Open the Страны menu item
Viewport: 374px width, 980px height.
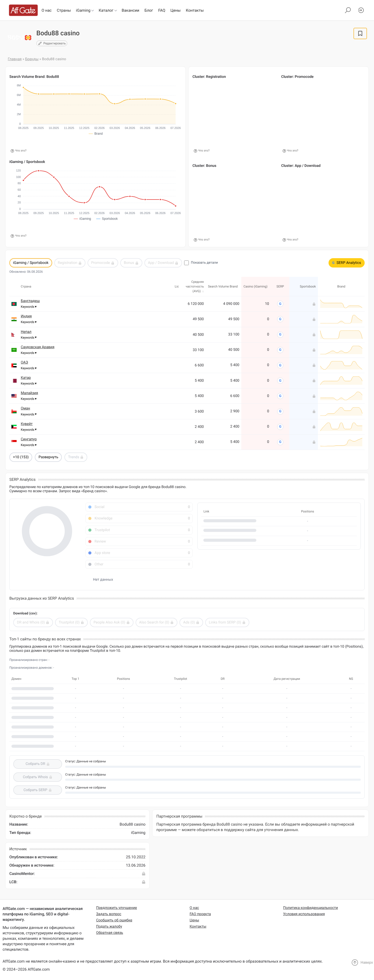64,10
